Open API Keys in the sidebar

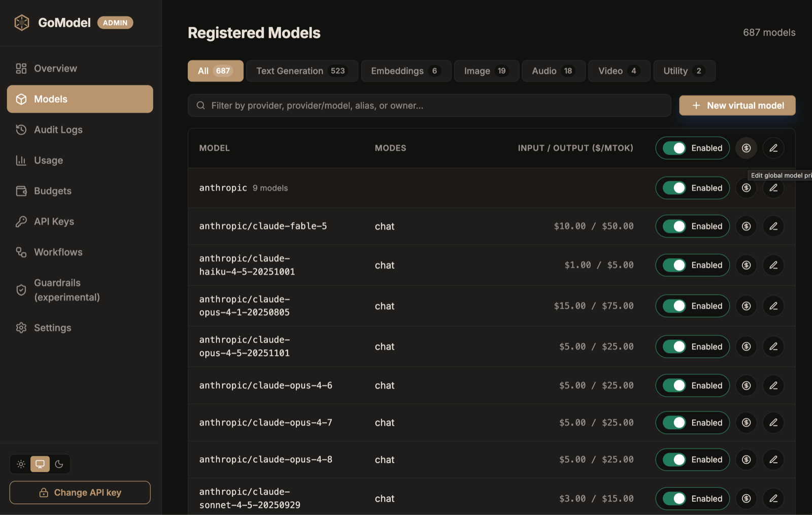point(80,221)
